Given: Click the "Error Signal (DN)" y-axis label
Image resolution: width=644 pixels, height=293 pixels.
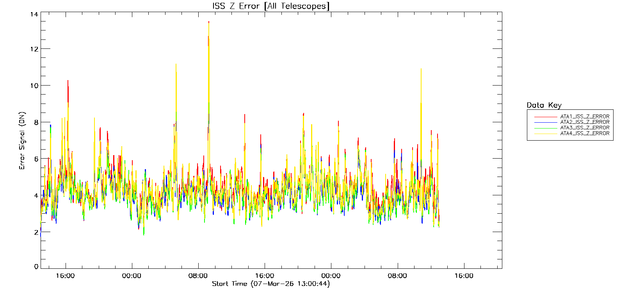Looking at the screenshot, I should click(22, 141).
